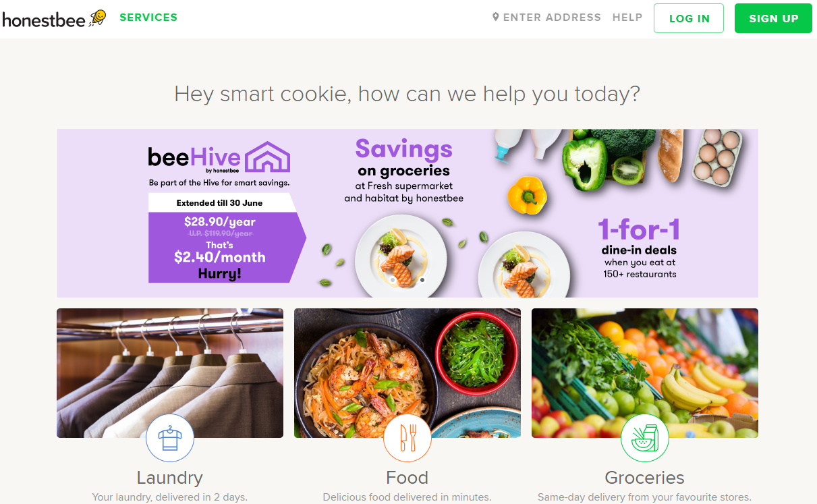Click the green Sign Up button
Image resolution: width=817 pixels, height=504 pixels.
click(x=773, y=18)
